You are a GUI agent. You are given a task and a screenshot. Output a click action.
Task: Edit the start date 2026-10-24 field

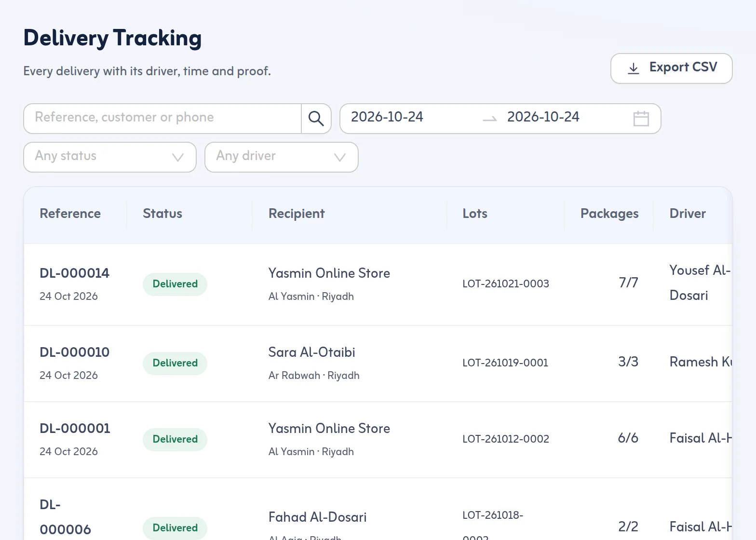[387, 117]
